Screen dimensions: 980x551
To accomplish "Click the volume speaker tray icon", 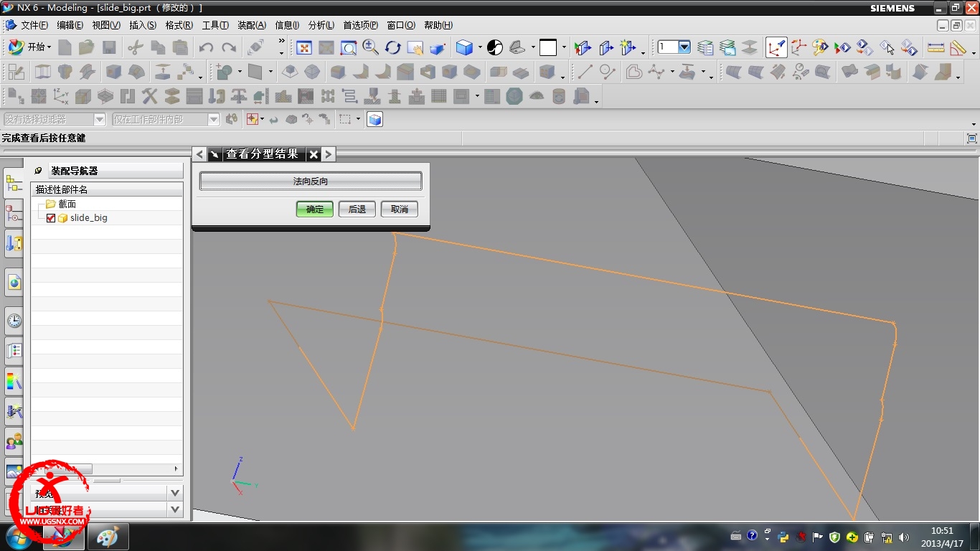I will [903, 537].
